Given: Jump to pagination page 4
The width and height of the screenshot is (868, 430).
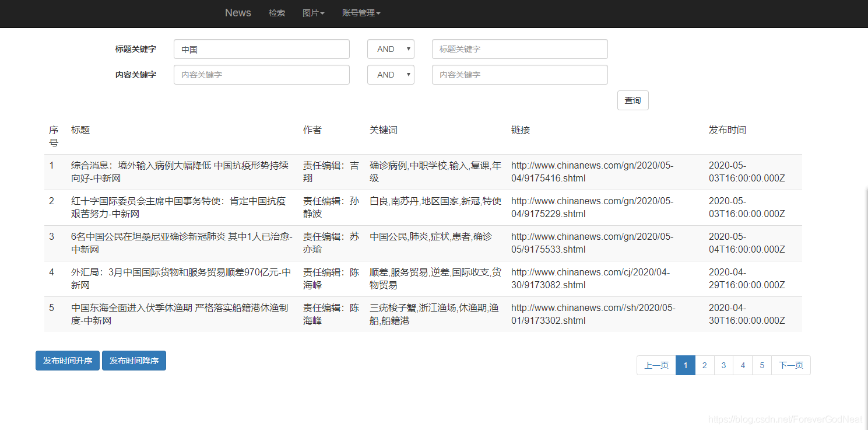Looking at the screenshot, I should pos(743,365).
